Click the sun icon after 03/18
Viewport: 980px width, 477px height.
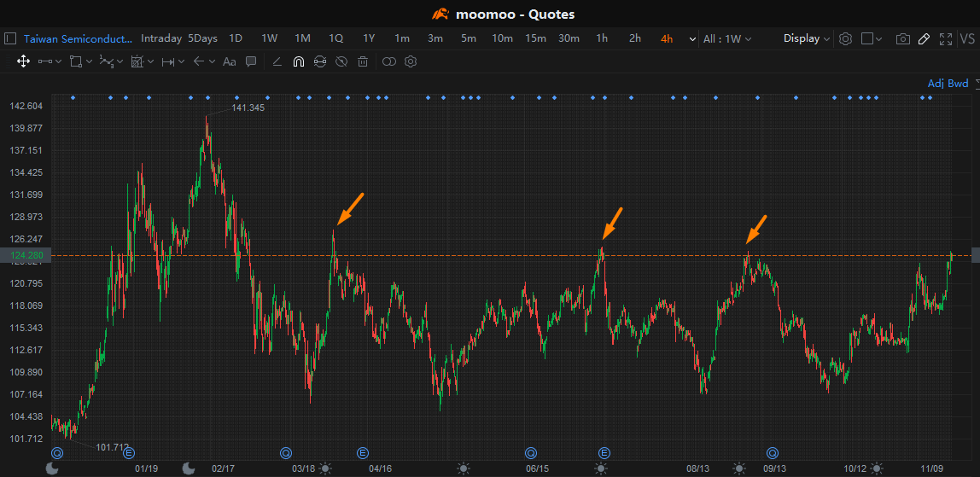pos(325,468)
